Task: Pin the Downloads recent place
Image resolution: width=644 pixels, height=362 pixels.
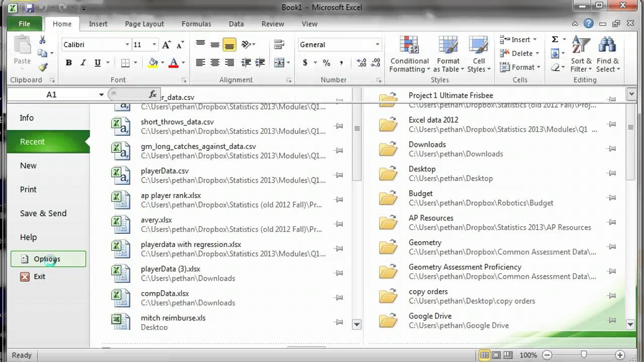Action: pyautogui.click(x=612, y=148)
